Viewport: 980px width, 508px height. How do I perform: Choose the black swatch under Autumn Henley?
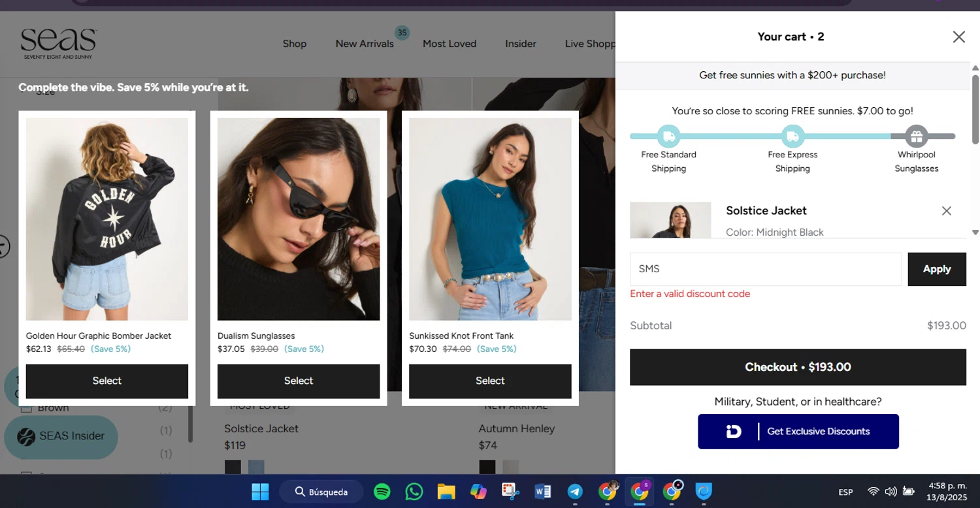pos(487,467)
